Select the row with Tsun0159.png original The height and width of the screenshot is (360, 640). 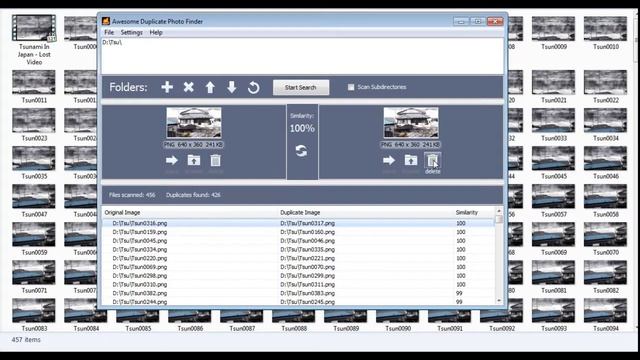point(298,232)
